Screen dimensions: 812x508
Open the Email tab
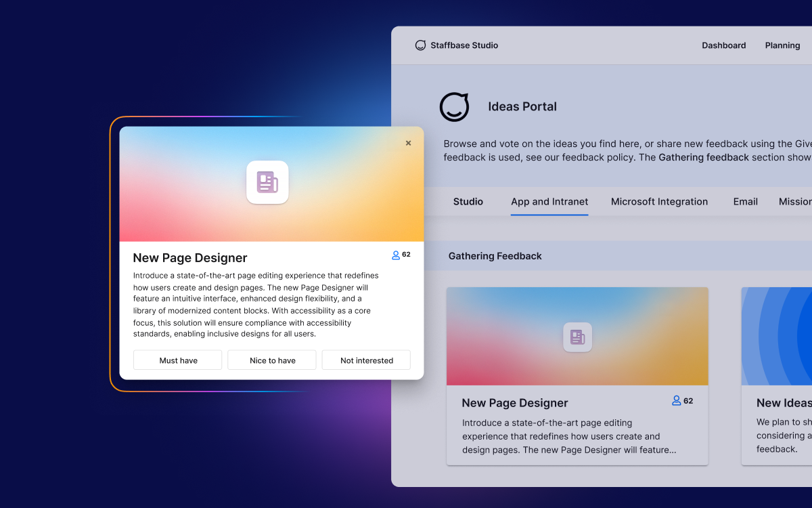(745, 202)
